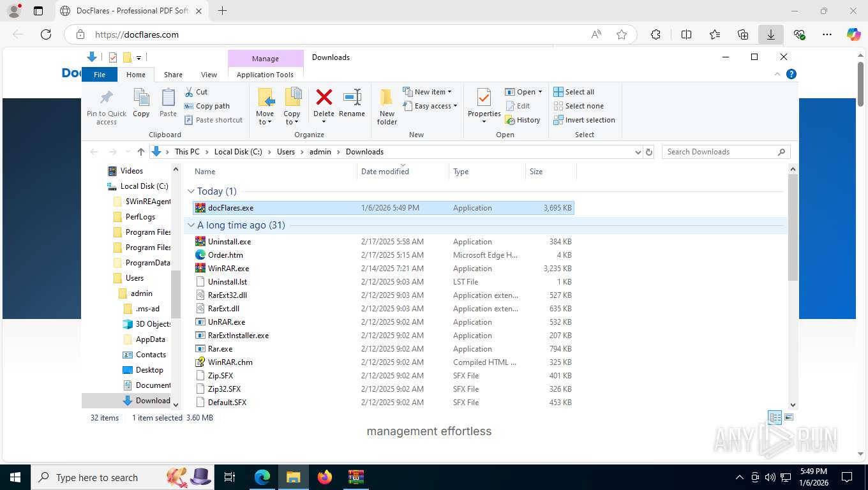Image resolution: width=868 pixels, height=490 pixels.
Task: Select Videos in navigation pane
Action: (x=126, y=171)
